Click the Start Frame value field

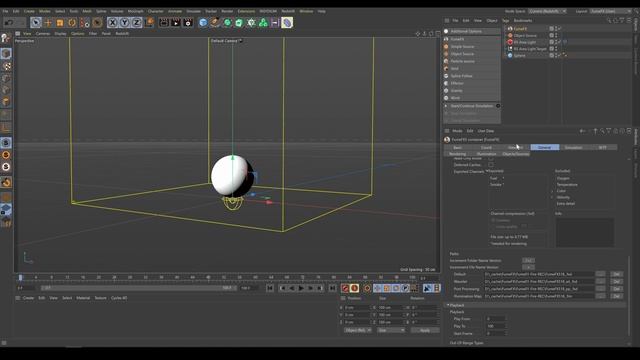[496, 333]
